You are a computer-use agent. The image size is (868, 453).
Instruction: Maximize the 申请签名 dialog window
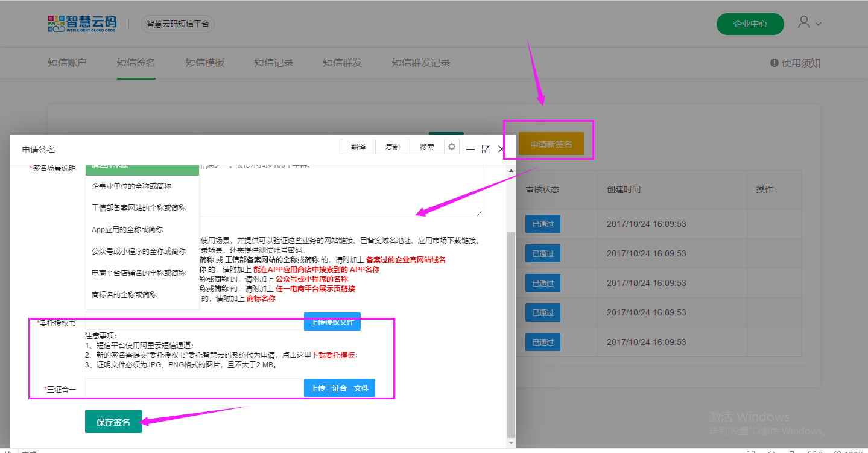(x=486, y=149)
